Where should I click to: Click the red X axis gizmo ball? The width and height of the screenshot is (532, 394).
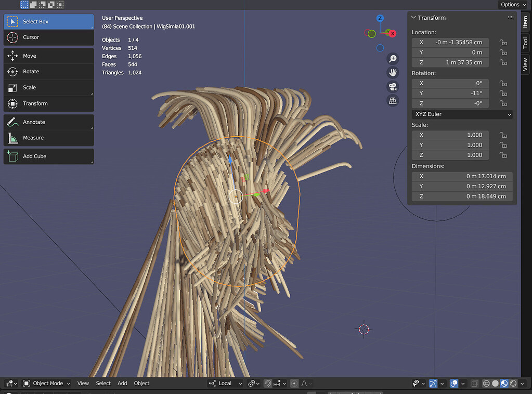coord(393,34)
